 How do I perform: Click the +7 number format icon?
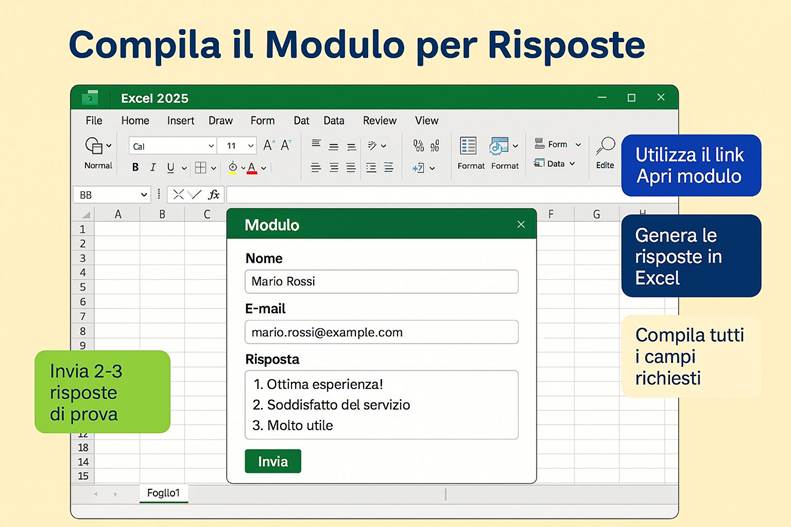418,168
